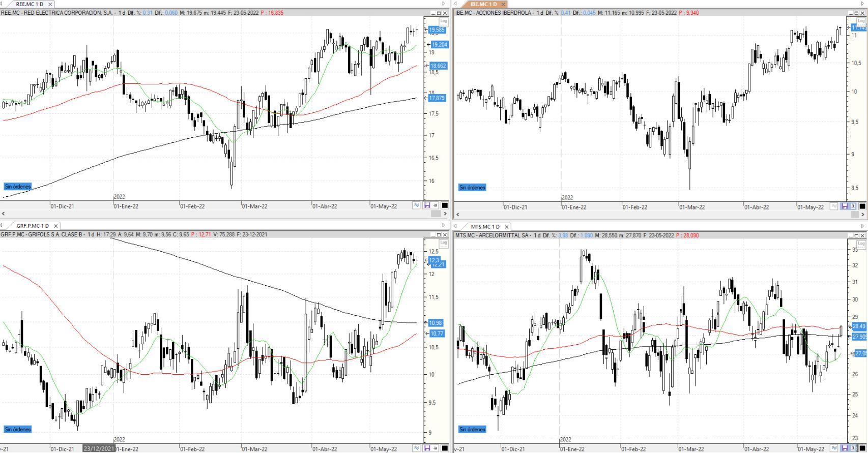868x453 pixels.
Task: Click the REE.MC horizontal scrollbar right arrow
Action: point(445,214)
